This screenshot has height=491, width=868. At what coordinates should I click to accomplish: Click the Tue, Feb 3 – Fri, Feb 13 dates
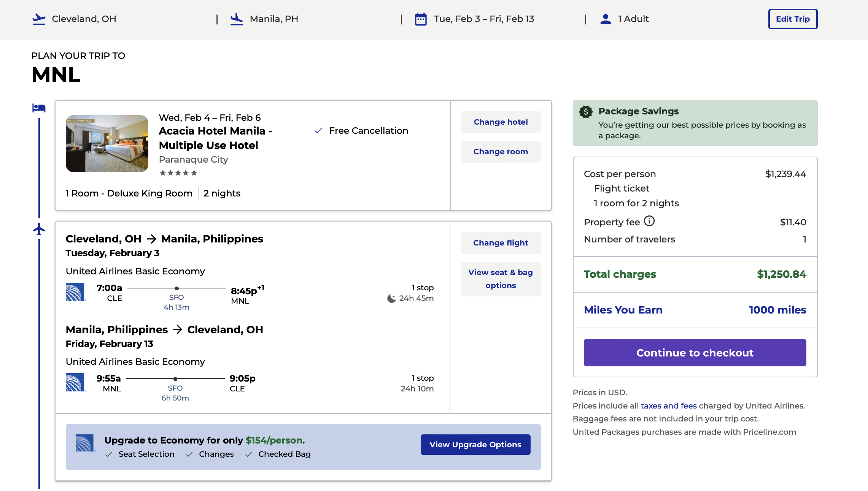pos(484,19)
